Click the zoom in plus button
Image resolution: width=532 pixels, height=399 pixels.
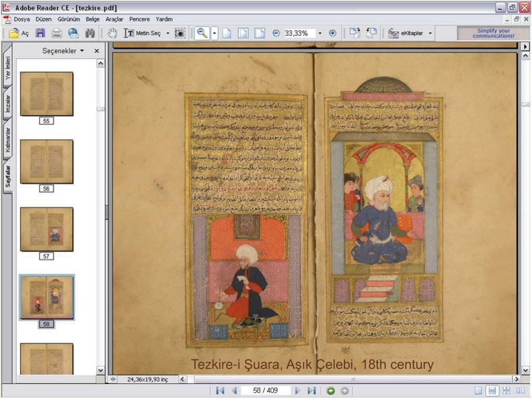point(332,33)
